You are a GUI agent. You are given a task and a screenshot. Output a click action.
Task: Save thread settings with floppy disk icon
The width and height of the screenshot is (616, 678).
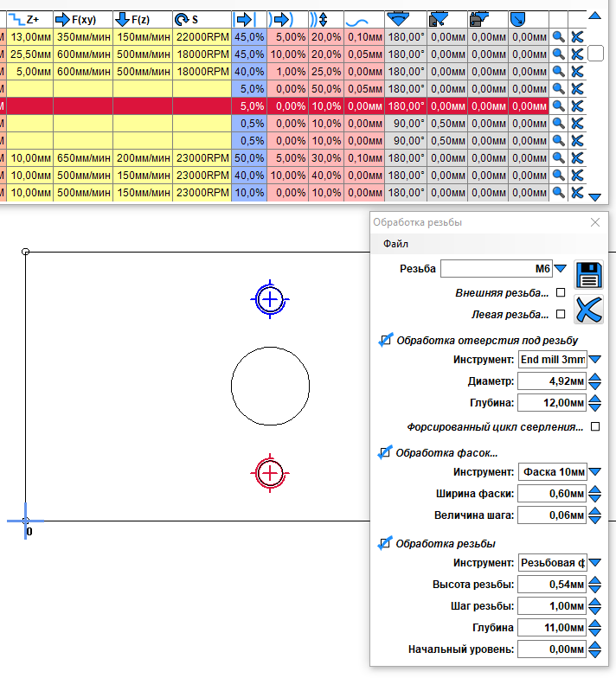(x=588, y=275)
